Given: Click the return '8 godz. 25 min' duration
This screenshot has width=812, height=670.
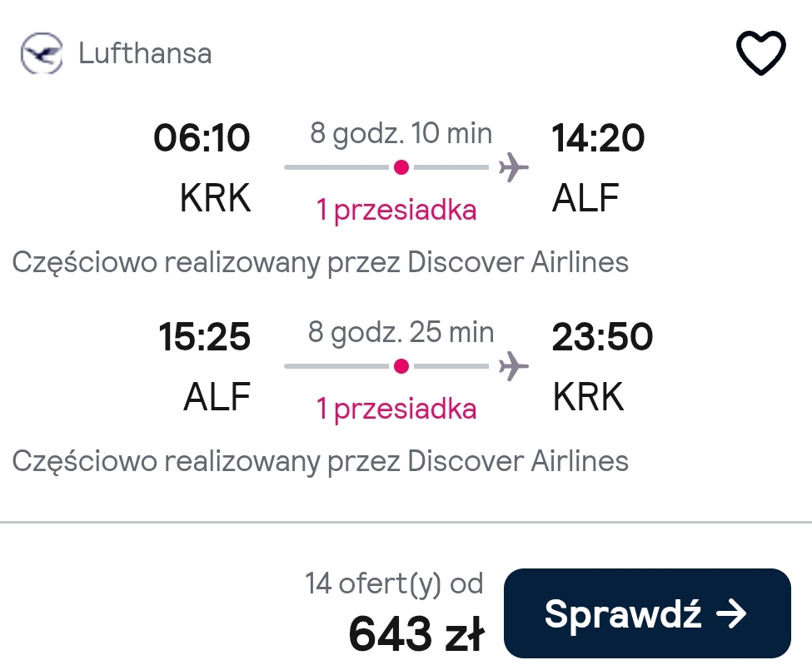Looking at the screenshot, I should 401,332.
